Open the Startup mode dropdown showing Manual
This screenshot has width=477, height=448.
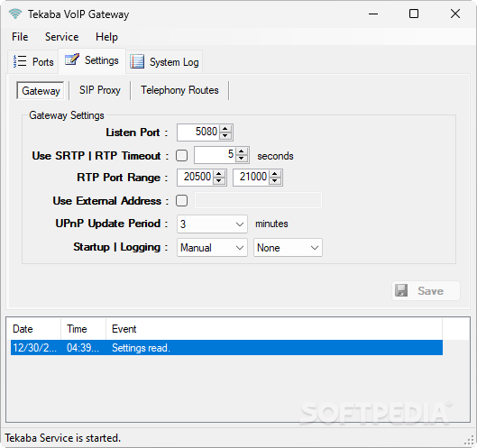coord(212,248)
